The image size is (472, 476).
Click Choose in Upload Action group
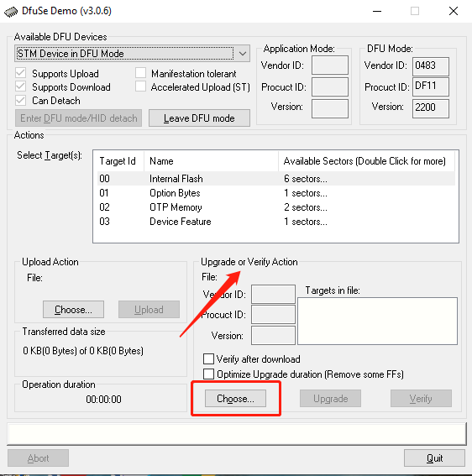pyautogui.click(x=73, y=310)
